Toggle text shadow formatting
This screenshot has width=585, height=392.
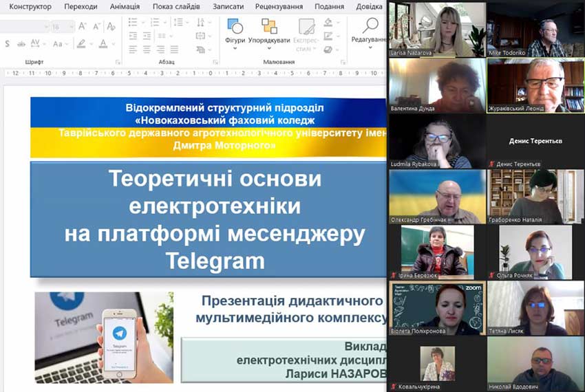[7, 43]
